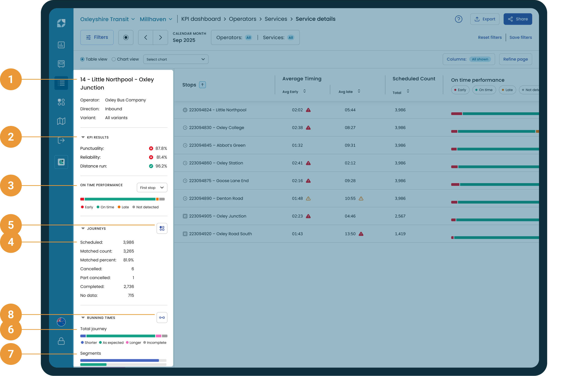The image size is (588, 376).
Task: Open the First stop dropdown
Action: tap(152, 188)
